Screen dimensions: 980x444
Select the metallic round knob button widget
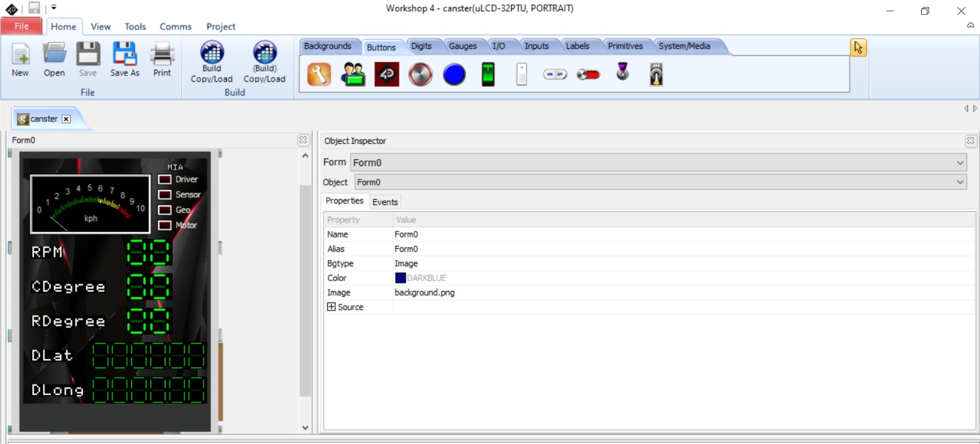pos(420,75)
